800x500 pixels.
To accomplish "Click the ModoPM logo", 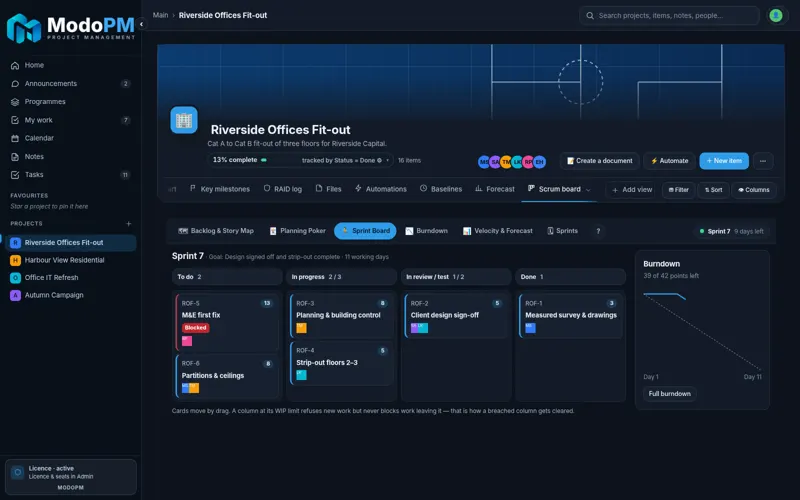I will 70,28.
